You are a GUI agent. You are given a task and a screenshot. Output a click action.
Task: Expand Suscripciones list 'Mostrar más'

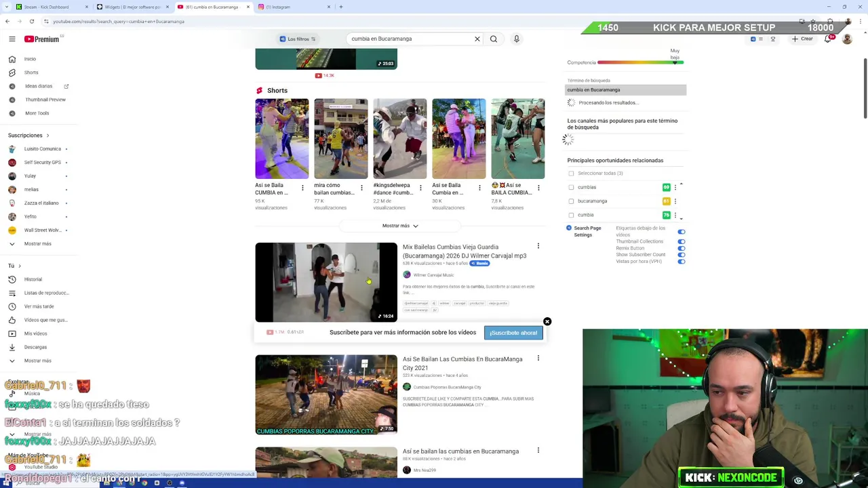(x=37, y=244)
